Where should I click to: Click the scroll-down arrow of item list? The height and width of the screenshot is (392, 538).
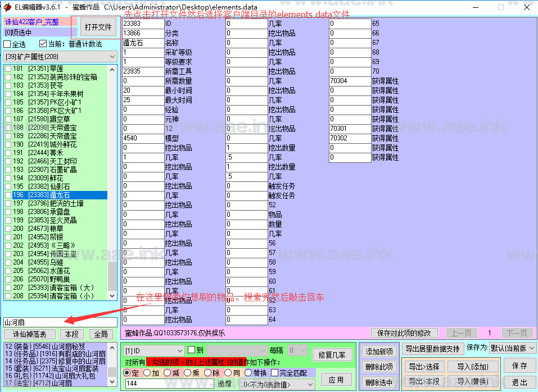pyautogui.click(x=112, y=296)
